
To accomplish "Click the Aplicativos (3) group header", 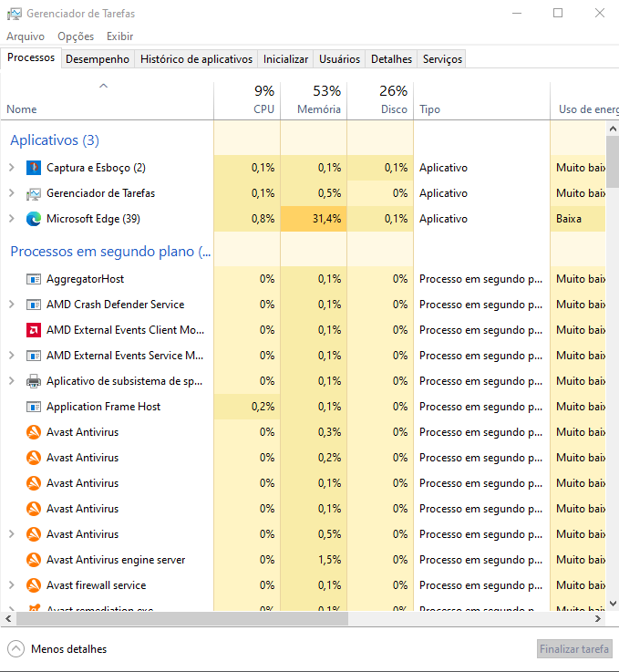I will pyautogui.click(x=55, y=140).
